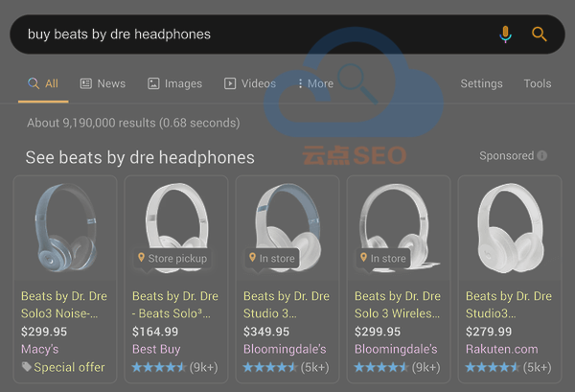
Task: Click the $299.95 price at Macy's
Action: coord(44,332)
